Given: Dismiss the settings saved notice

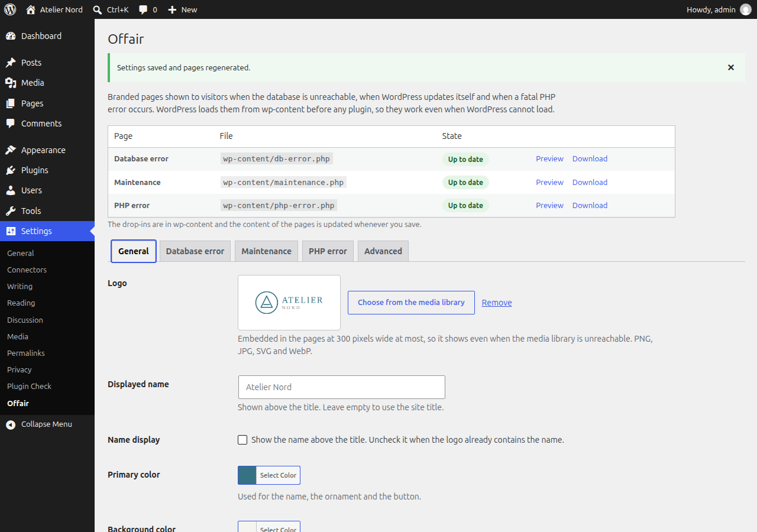Looking at the screenshot, I should [731, 67].
